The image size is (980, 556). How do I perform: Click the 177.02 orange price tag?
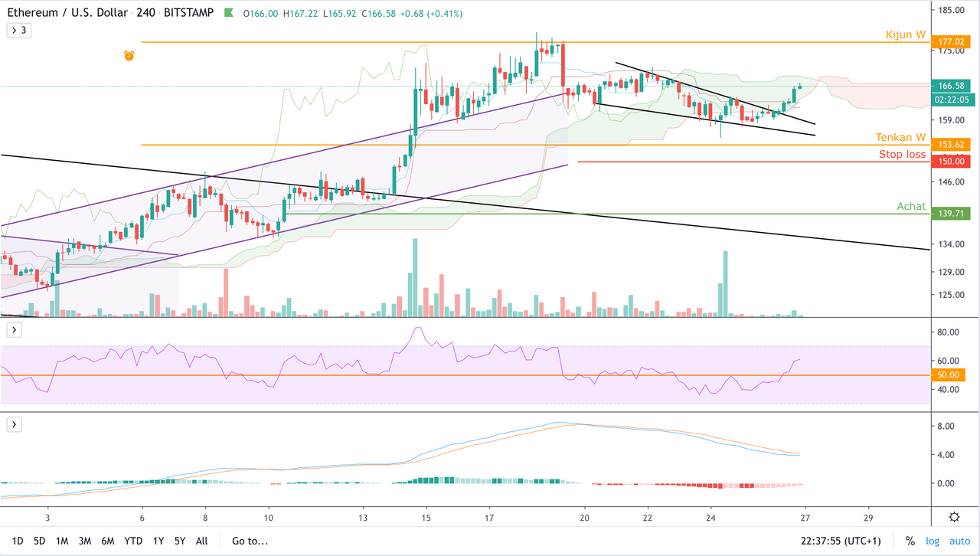pos(949,42)
